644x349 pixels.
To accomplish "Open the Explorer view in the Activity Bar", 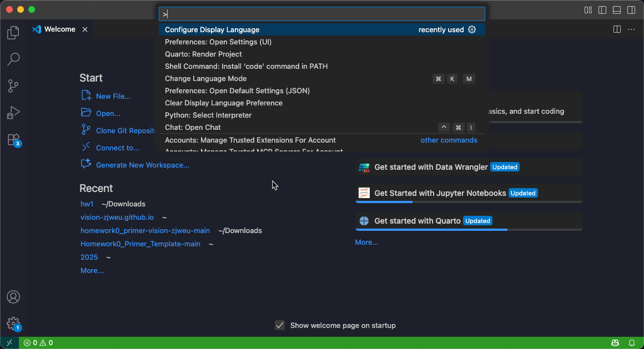I will tap(13, 33).
